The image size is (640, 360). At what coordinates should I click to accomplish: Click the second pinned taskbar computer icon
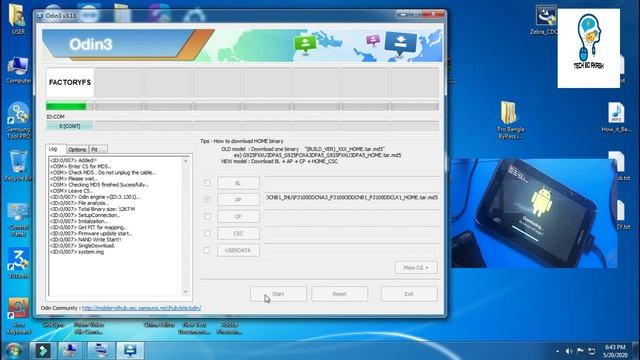70,351
